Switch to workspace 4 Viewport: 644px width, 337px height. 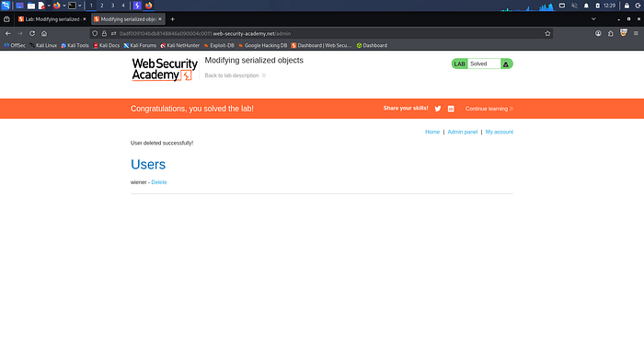point(122,6)
